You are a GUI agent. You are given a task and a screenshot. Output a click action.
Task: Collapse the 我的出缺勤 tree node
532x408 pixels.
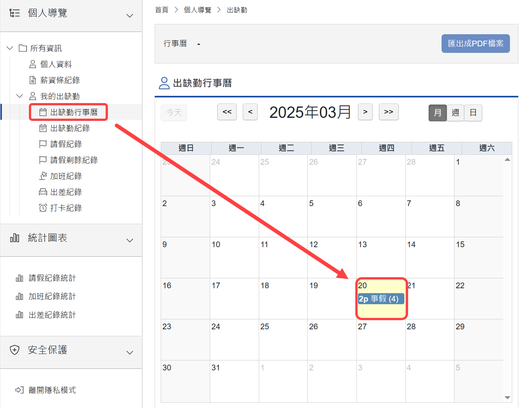pyautogui.click(x=19, y=96)
